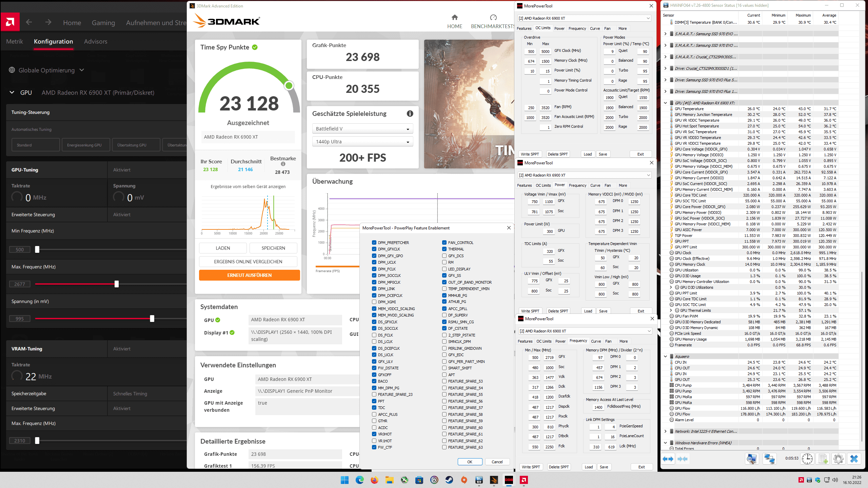Viewport: 868px width, 488px height.
Task: Select Curve tab in top MorePowerTool
Action: pos(595,28)
